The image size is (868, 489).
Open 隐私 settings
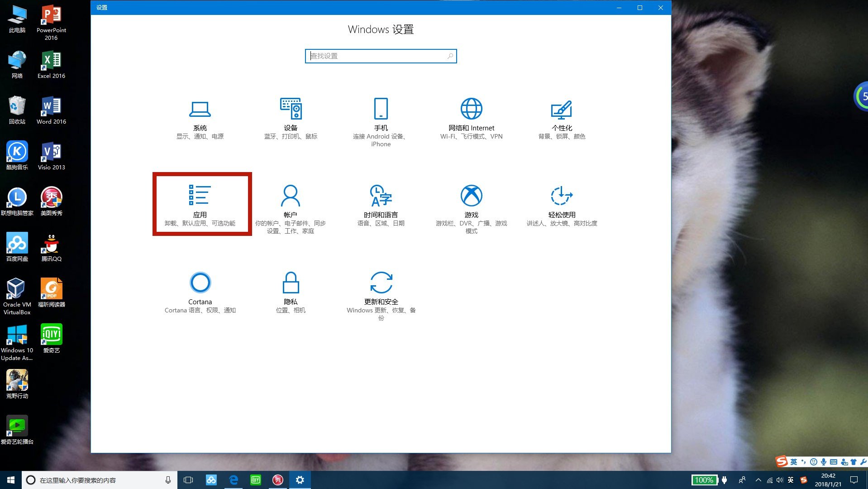click(291, 292)
